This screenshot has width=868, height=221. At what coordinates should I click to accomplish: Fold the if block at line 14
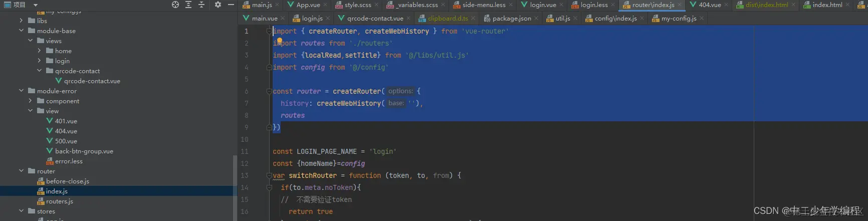coord(269,187)
